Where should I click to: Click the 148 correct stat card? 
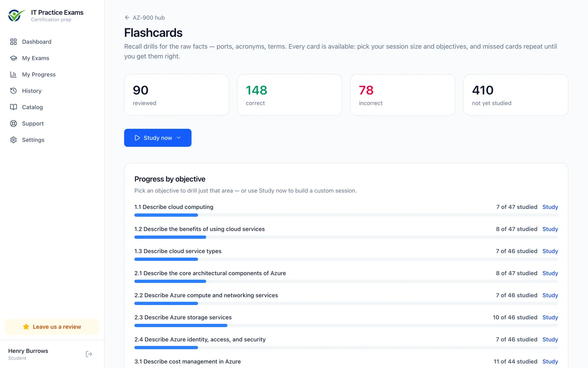pos(290,95)
